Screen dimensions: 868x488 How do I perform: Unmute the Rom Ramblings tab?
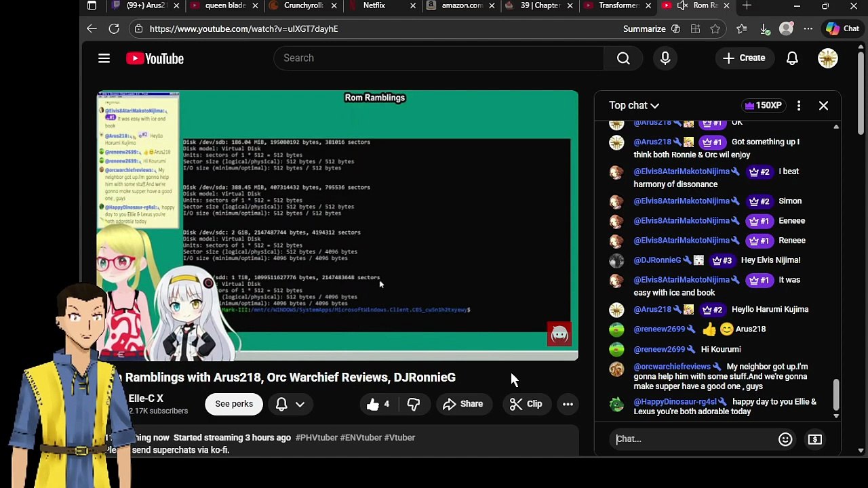682,5
